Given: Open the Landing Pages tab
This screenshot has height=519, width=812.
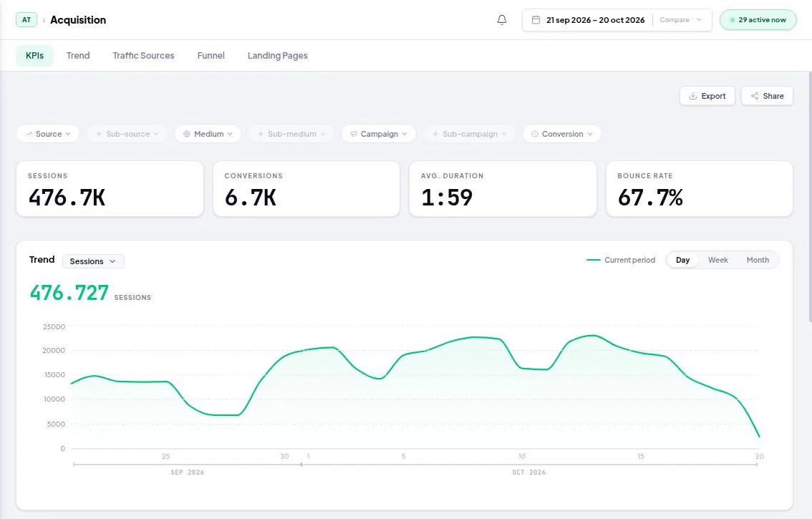Looking at the screenshot, I should (278, 55).
